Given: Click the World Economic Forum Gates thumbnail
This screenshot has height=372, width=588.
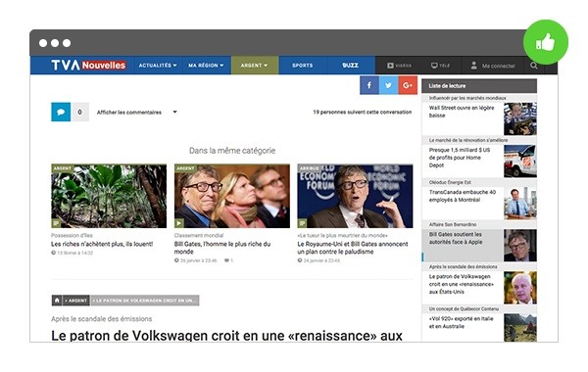Looking at the screenshot, I should (x=355, y=196).
